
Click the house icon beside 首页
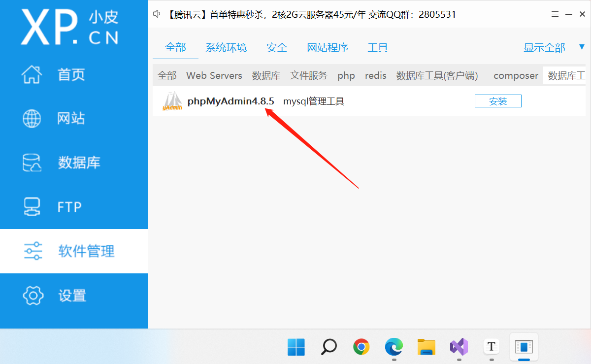pyautogui.click(x=33, y=75)
